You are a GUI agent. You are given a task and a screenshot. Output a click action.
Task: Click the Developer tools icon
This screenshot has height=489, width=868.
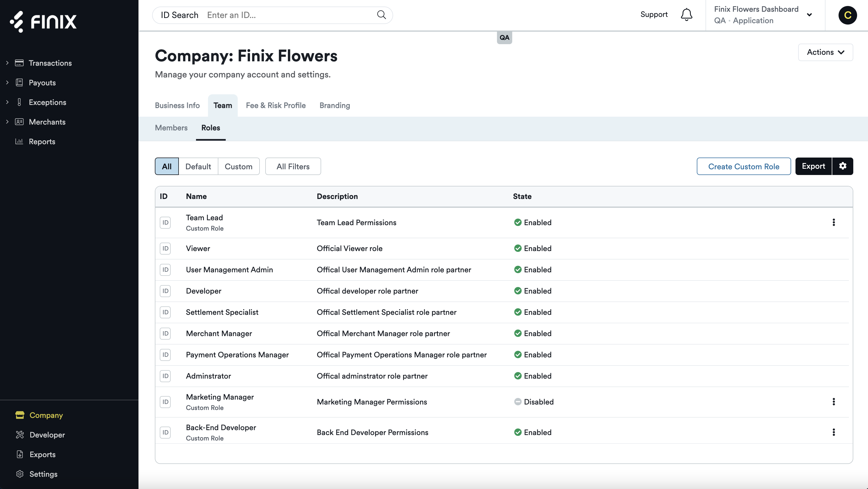tap(20, 435)
